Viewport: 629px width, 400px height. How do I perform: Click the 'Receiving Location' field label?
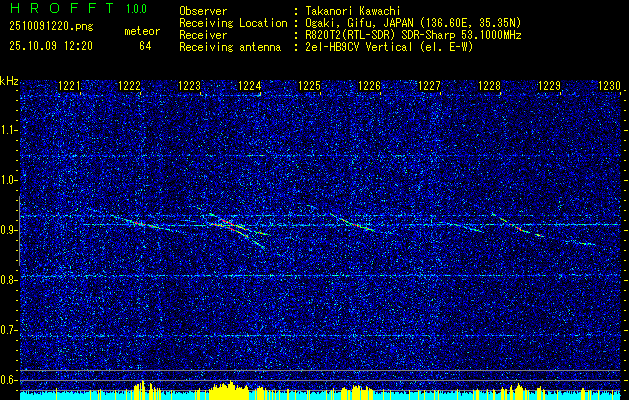click(x=233, y=23)
